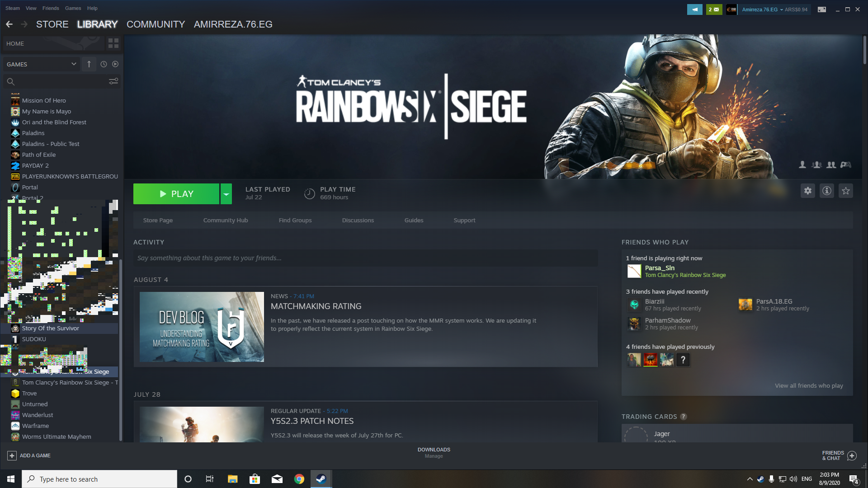Screen dimensions: 868x488
Task: Open the Y5S2.3 PATCH NOTES title
Action: click(x=312, y=421)
